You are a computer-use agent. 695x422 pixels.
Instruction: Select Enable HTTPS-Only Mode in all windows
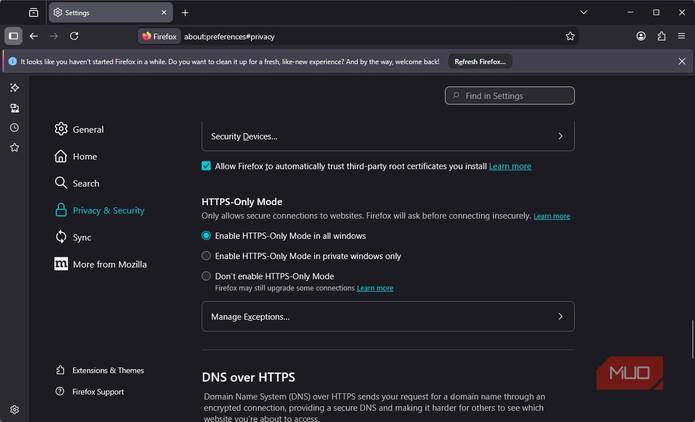point(206,235)
